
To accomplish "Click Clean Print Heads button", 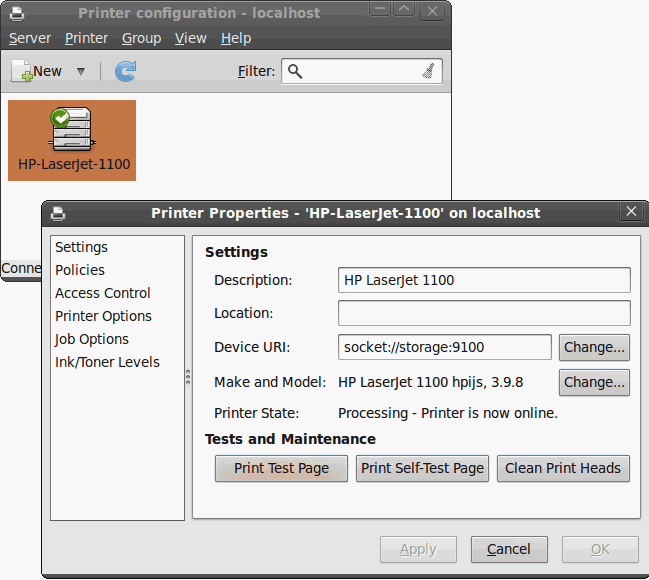I will tap(563, 468).
